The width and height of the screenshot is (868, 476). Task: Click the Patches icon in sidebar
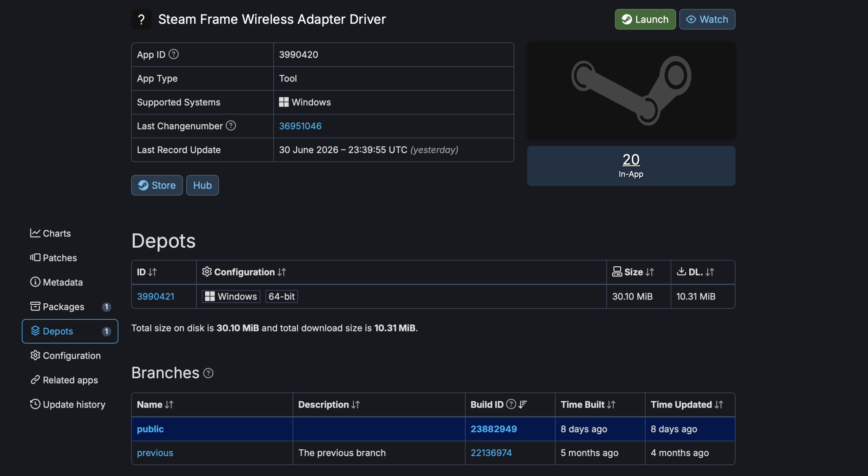(35, 258)
